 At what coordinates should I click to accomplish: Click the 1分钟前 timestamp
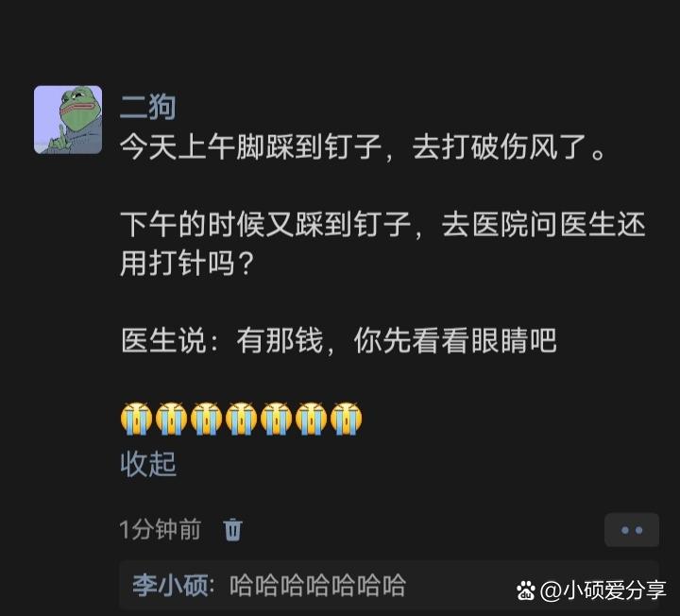[x=160, y=530]
